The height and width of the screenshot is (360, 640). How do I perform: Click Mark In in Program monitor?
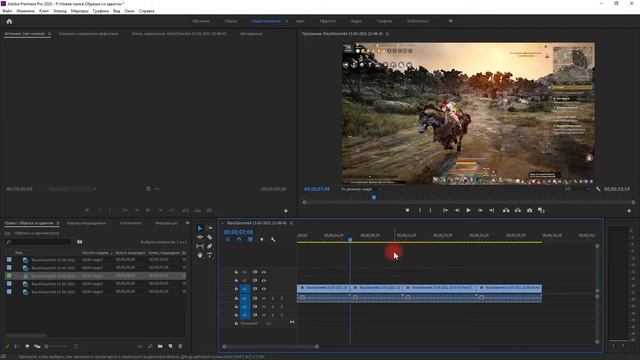pos(420,210)
